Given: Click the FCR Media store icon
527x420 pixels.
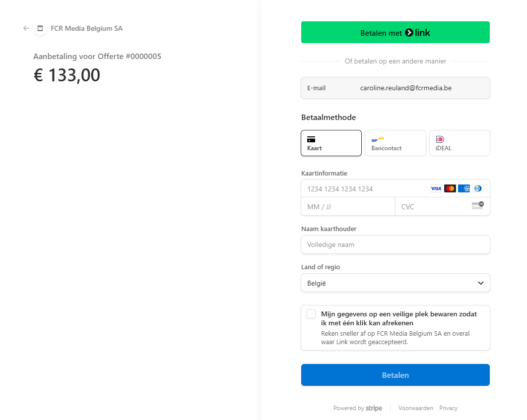Looking at the screenshot, I should click(x=40, y=28).
